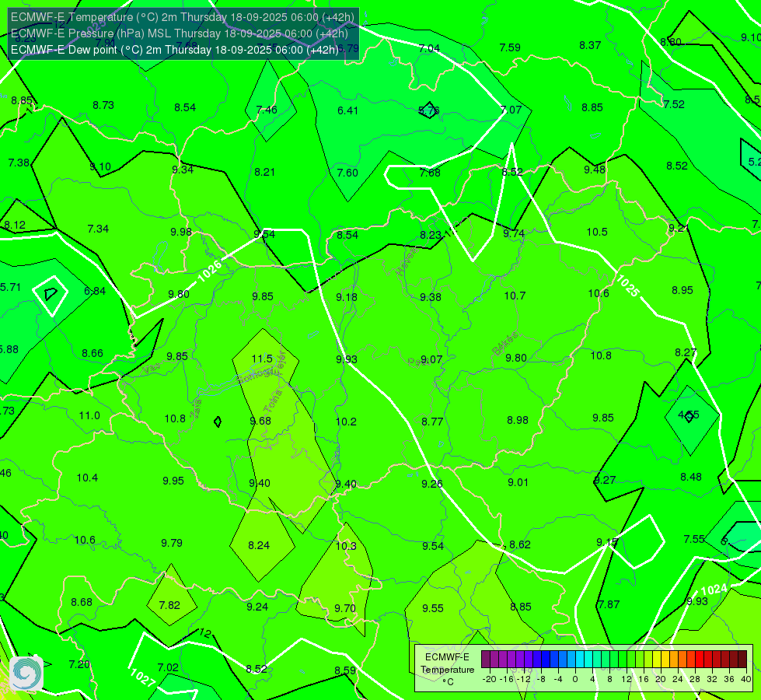Viewport: 761px width, 700px height.
Task: Click the 1025 isobar label
Action: (627, 285)
